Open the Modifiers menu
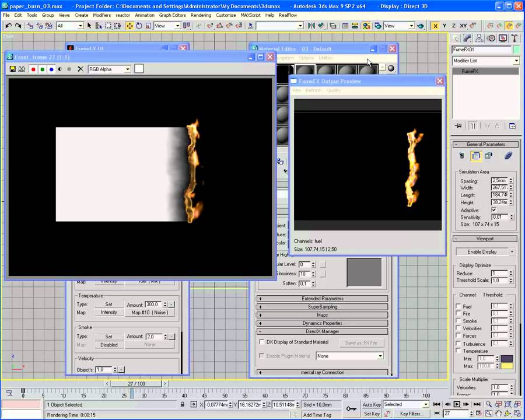The width and height of the screenshot is (525, 420). pyautogui.click(x=101, y=15)
